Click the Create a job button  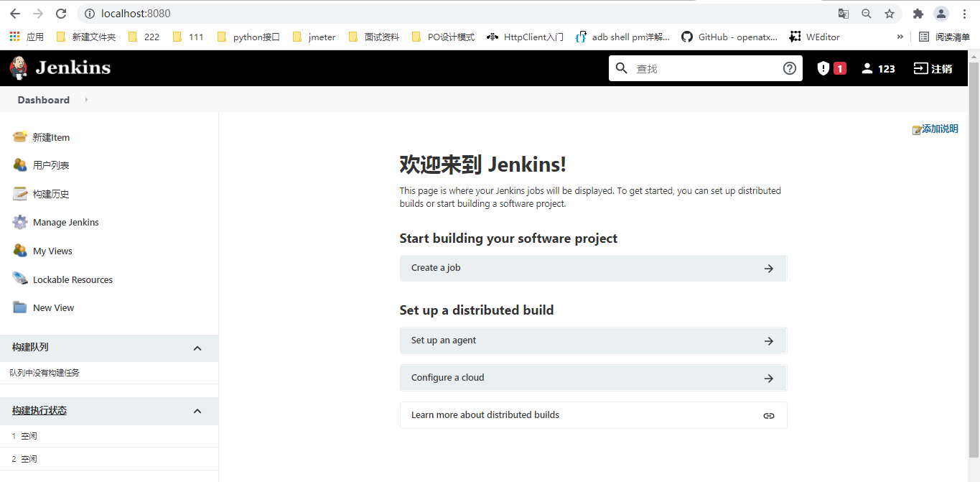click(x=593, y=268)
